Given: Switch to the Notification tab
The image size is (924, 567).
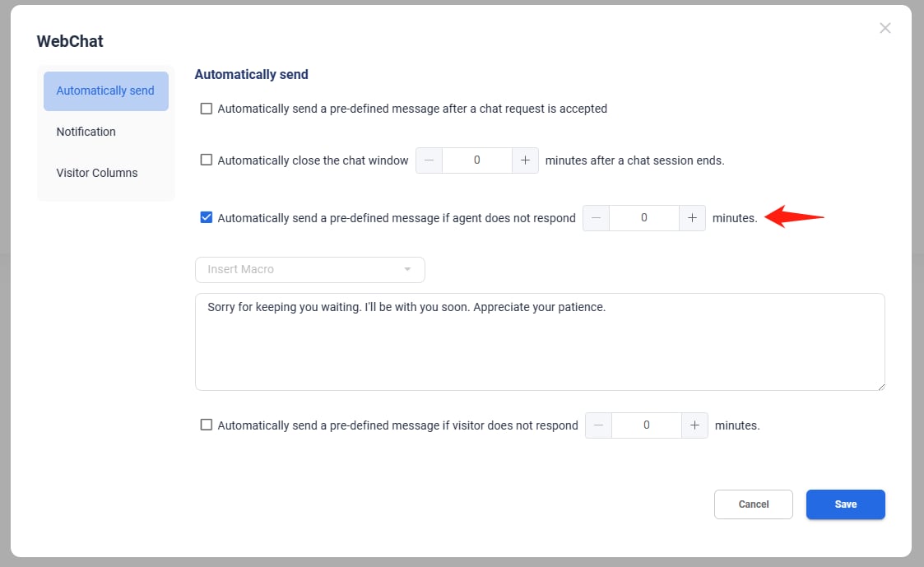Looking at the screenshot, I should click(86, 132).
